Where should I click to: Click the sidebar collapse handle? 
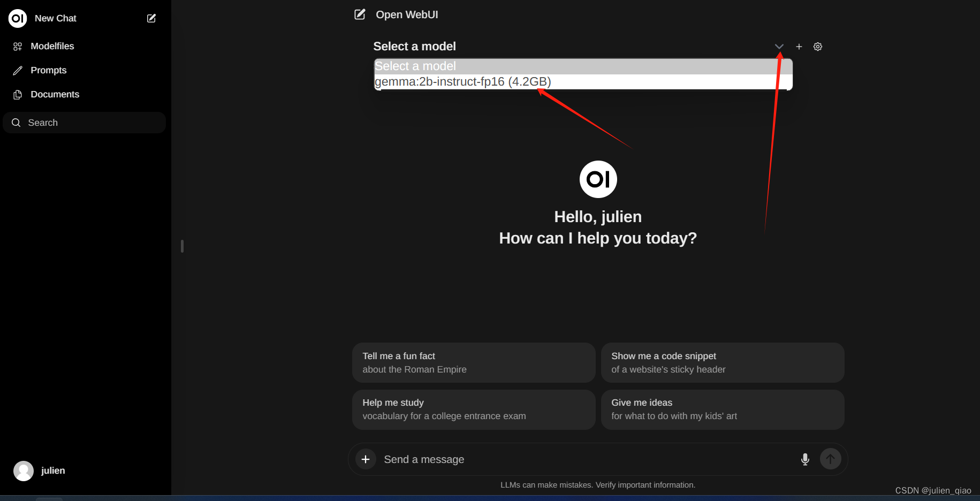click(x=182, y=246)
